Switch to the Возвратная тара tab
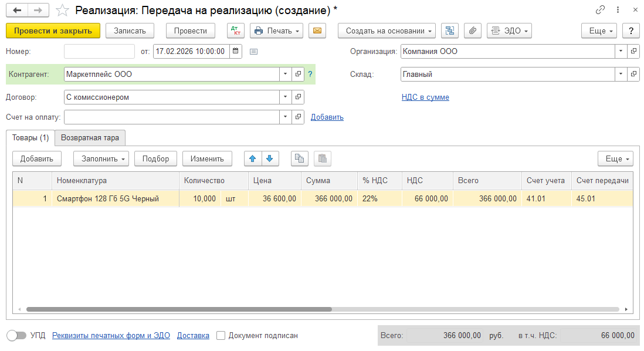Image resolution: width=644 pixels, height=351 pixels. coord(90,138)
